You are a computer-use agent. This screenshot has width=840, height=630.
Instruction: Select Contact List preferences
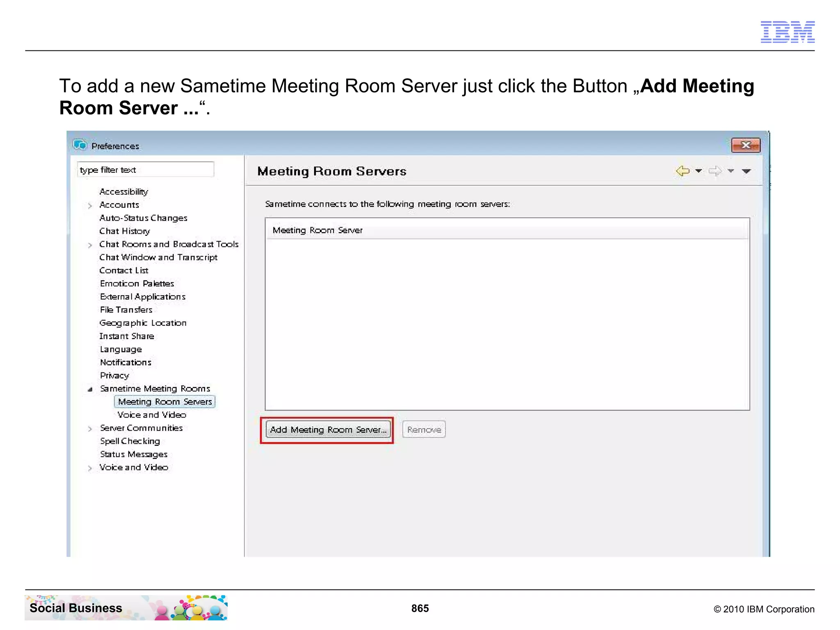click(x=123, y=270)
